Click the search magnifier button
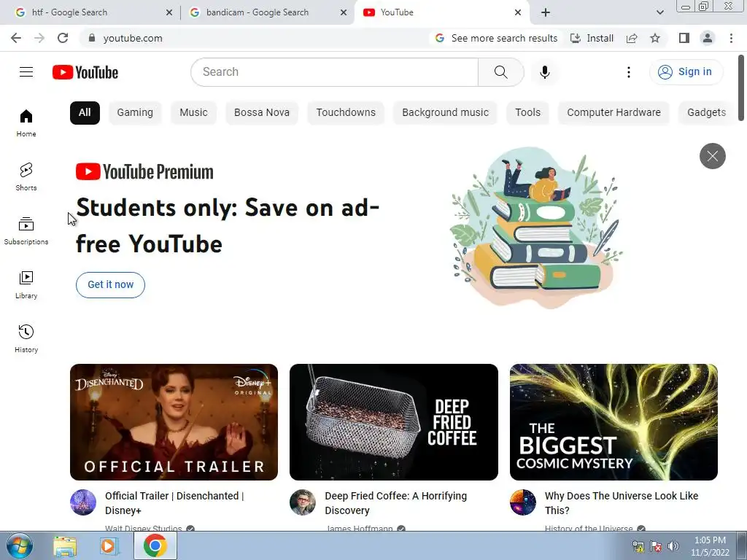The image size is (747, 560). 500,72
